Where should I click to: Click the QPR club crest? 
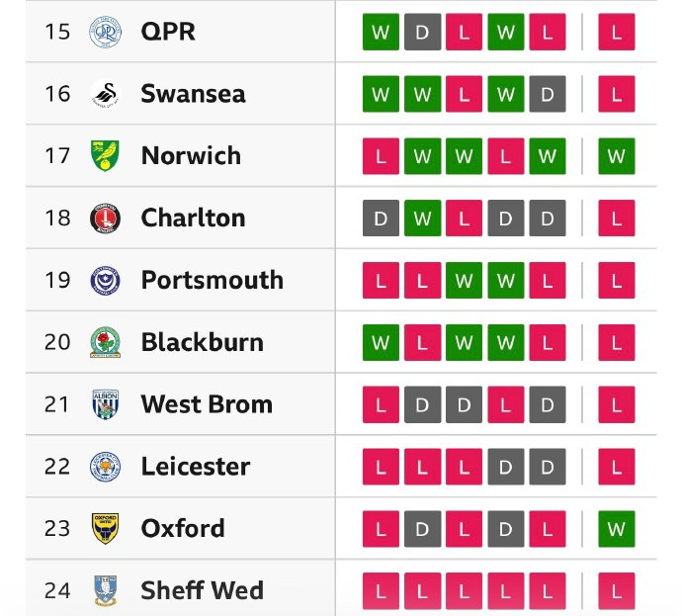point(105,32)
